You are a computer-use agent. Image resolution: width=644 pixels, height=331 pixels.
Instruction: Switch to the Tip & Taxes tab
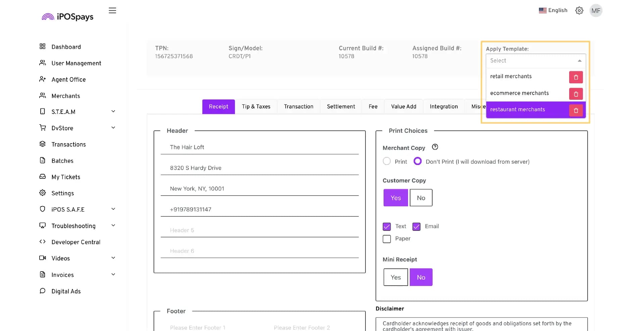click(x=256, y=107)
